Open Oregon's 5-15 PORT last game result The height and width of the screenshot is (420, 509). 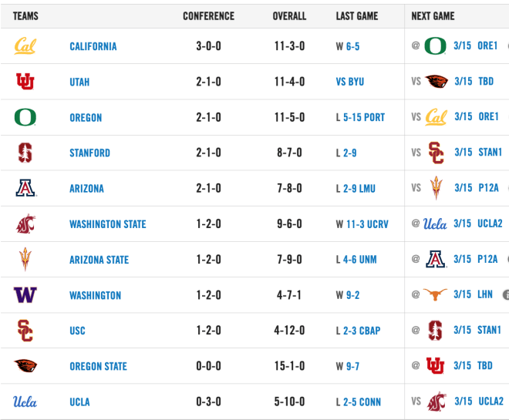(x=364, y=117)
